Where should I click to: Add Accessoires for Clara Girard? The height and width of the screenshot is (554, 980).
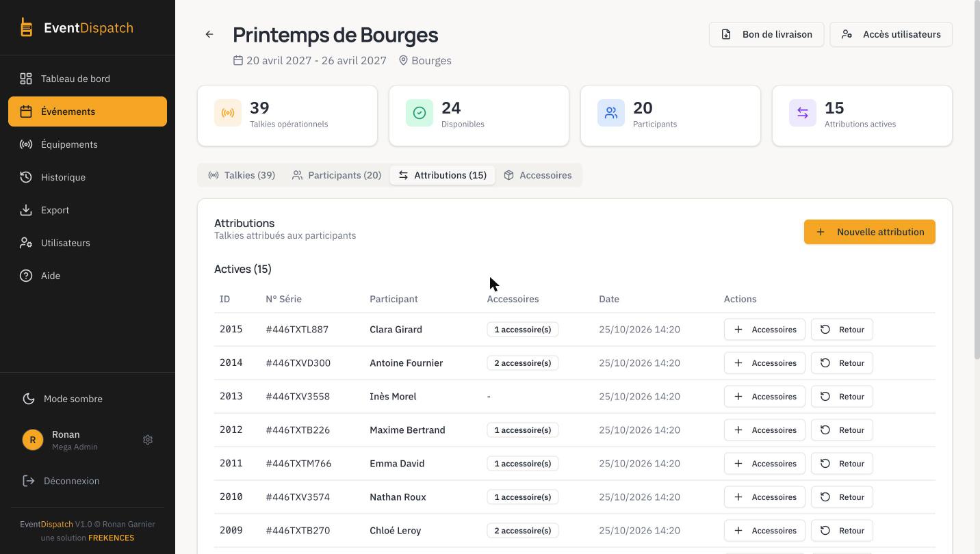click(764, 330)
